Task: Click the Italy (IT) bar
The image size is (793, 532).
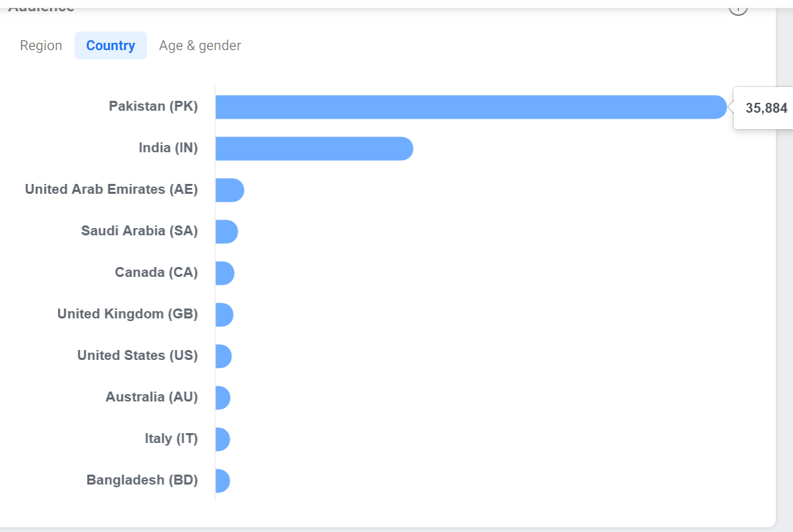Action: coord(223,439)
